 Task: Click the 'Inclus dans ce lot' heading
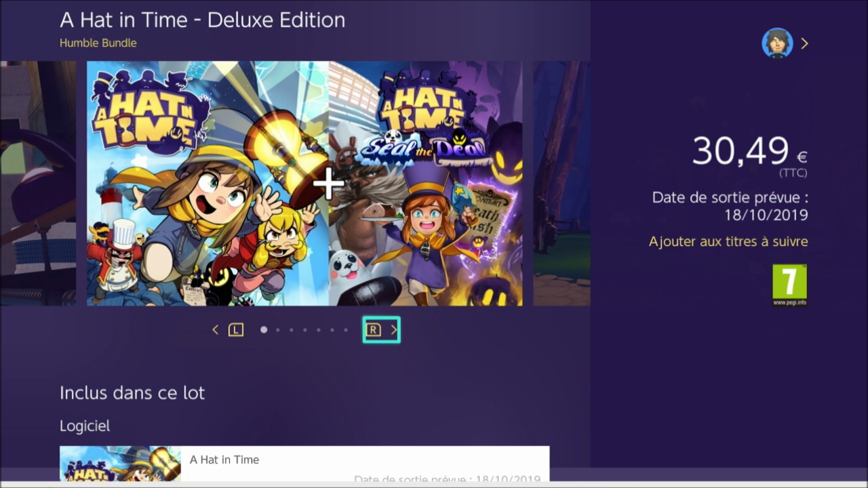pos(132,392)
